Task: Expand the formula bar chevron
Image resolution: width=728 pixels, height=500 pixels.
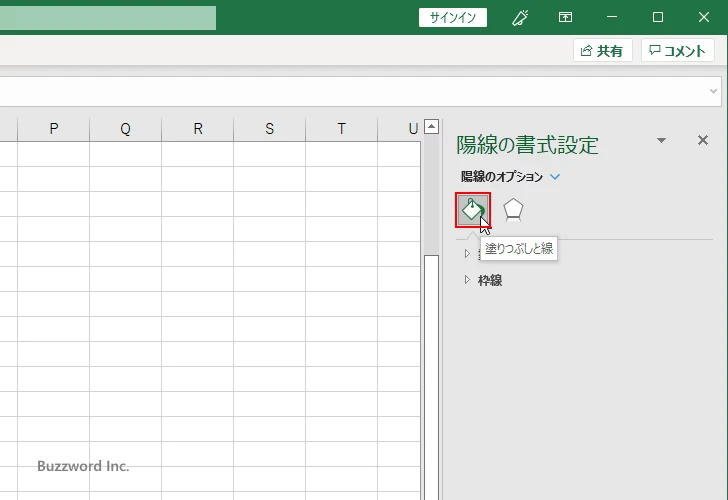Action: (714, 91)
